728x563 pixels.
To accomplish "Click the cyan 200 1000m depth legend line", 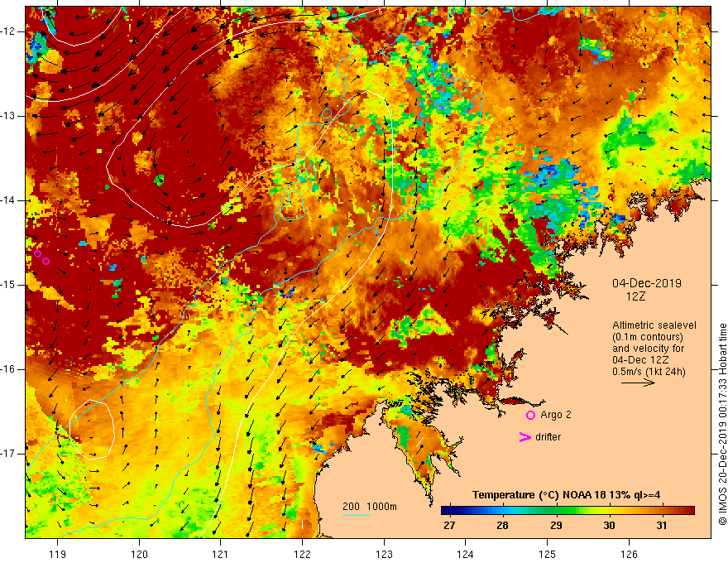I will pos(356,515).
